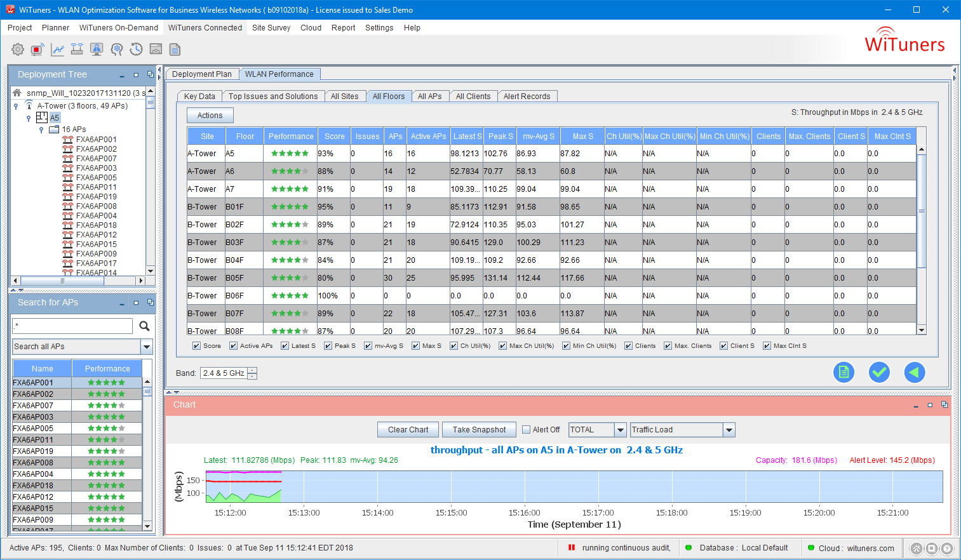Collapse the A-Tower tree node
Image resolution: width=961 pixels, height=560 pixels.
coord(16,106)
